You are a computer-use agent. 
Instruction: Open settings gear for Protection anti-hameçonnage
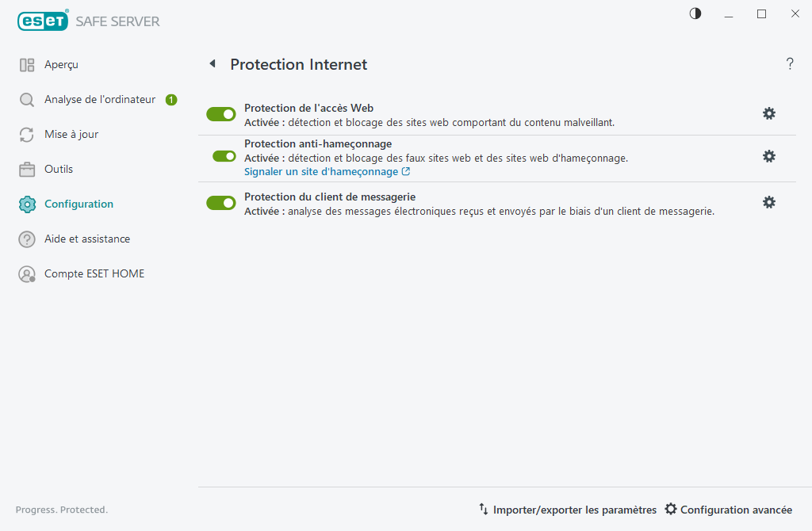[768, 156]
